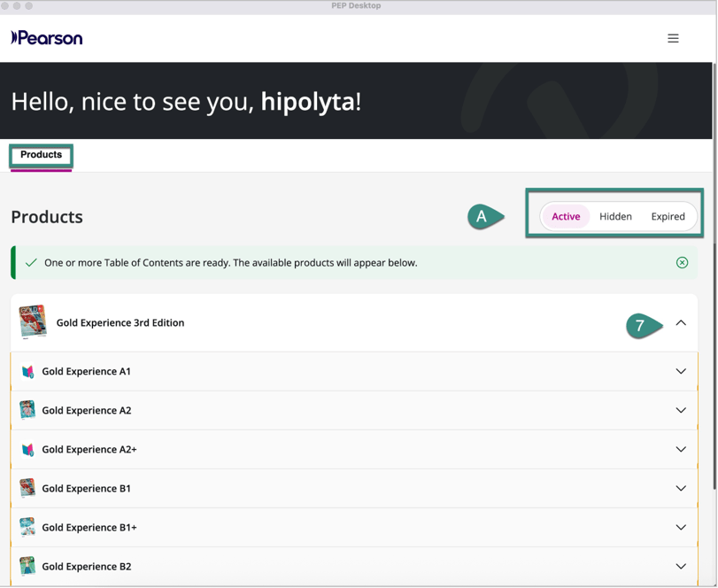Viewport: 718px width, 588px height.
Task: Collapse Gold Experience 3rd Edition group
Action: (681, 323)
